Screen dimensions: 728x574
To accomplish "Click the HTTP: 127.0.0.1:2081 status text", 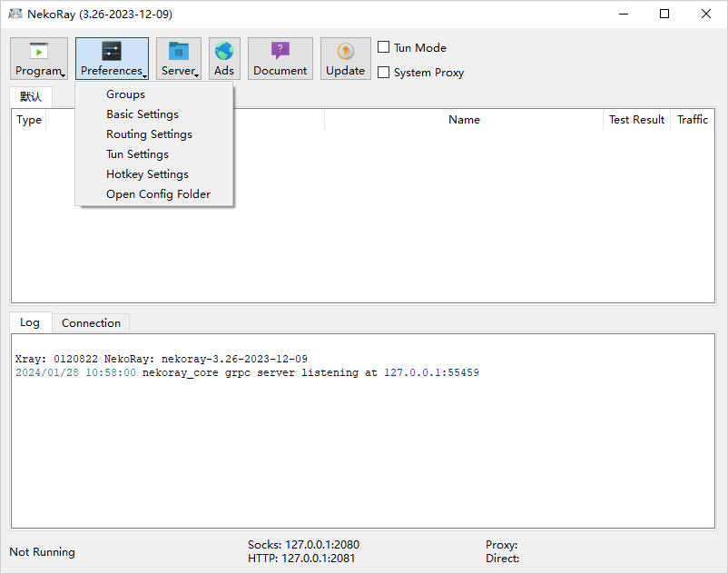I will (x=301, y=559).
